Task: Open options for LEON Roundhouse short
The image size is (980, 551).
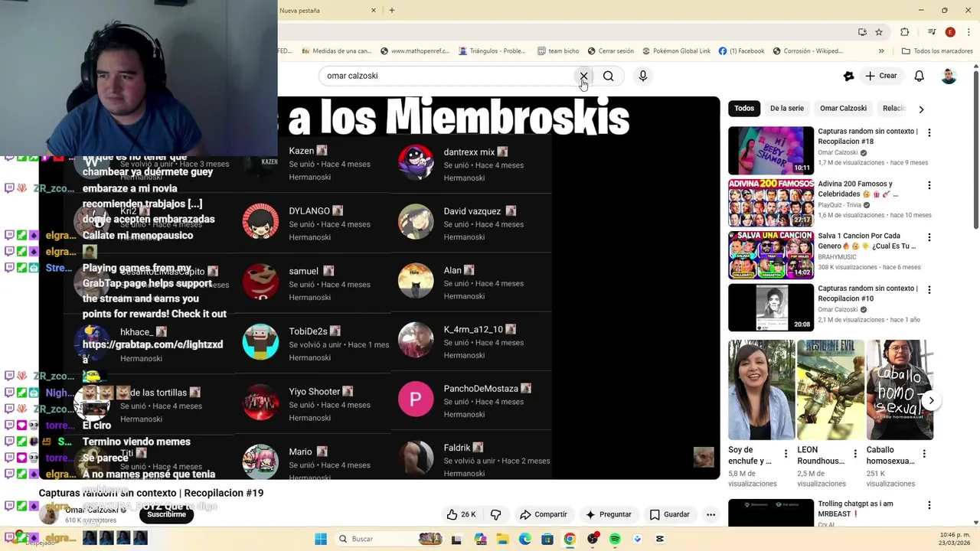Action: pos(854,454)
